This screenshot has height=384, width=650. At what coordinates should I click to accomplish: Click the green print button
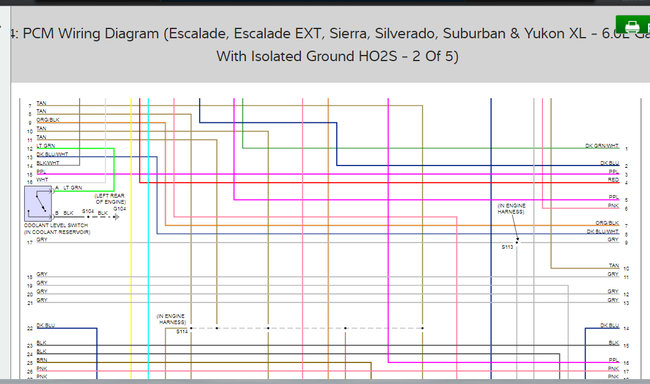pos(633,25)
